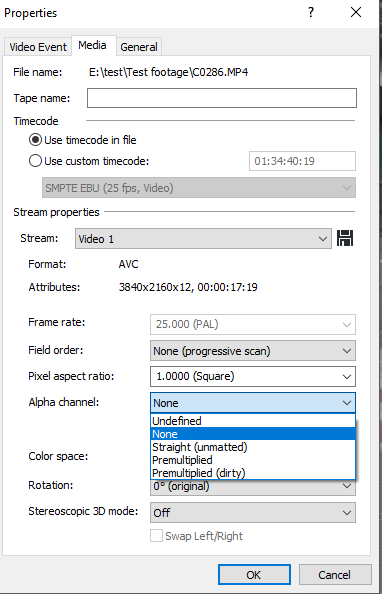This screenshot has width=382, height=594.
Task: Select the Use timecode in file radio button
Action: click(83, 140)
